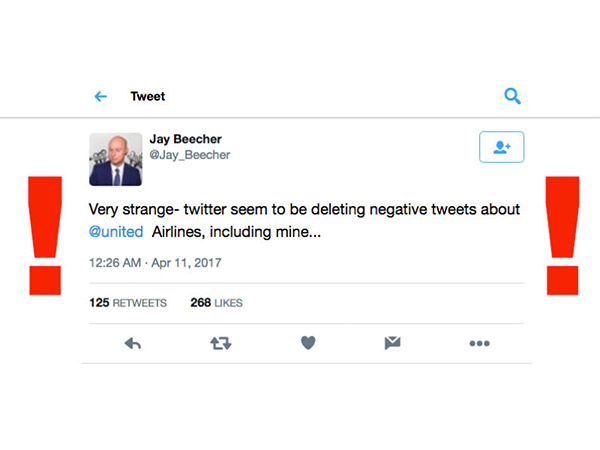The height and width of the screenshot is (450, 600).
Task: Follow Jay Beecher with the add-user button
Action: coord(501,147)
